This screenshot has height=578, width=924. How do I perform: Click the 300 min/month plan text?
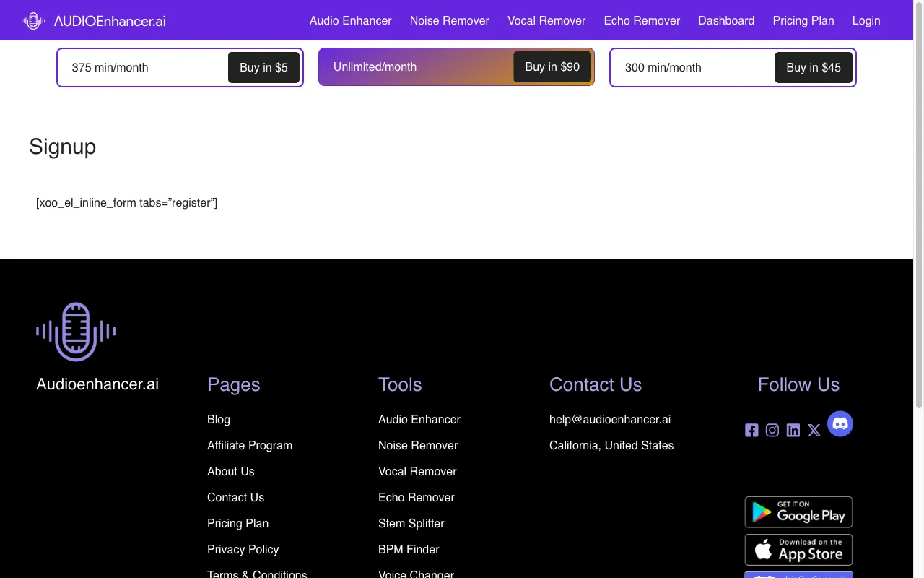[x=663, y=67]
